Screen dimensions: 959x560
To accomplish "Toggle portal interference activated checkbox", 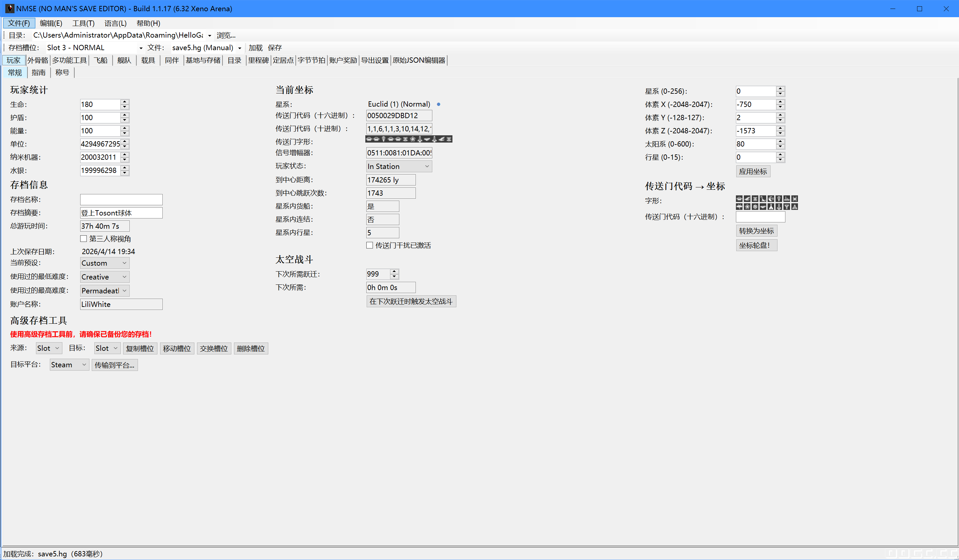I will [x=370, y=246].
